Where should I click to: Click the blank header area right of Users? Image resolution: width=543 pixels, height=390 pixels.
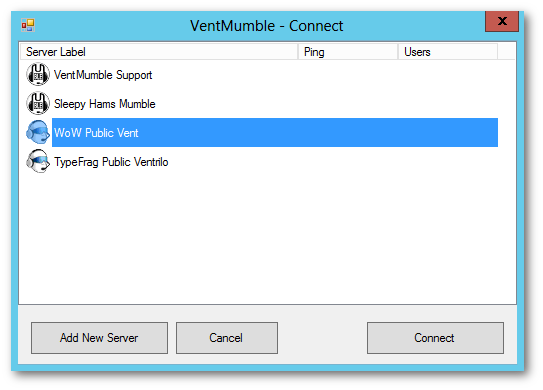(x=507, y=52)
